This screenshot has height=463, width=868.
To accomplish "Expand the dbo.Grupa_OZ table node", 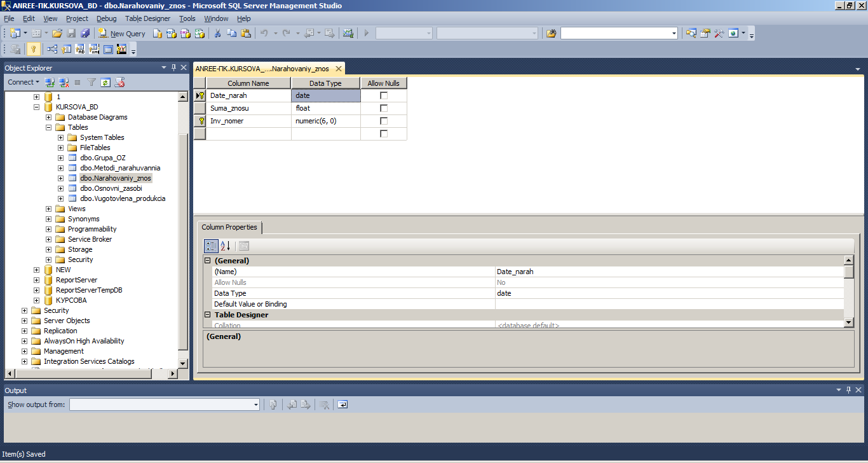I will pos(61,158).
